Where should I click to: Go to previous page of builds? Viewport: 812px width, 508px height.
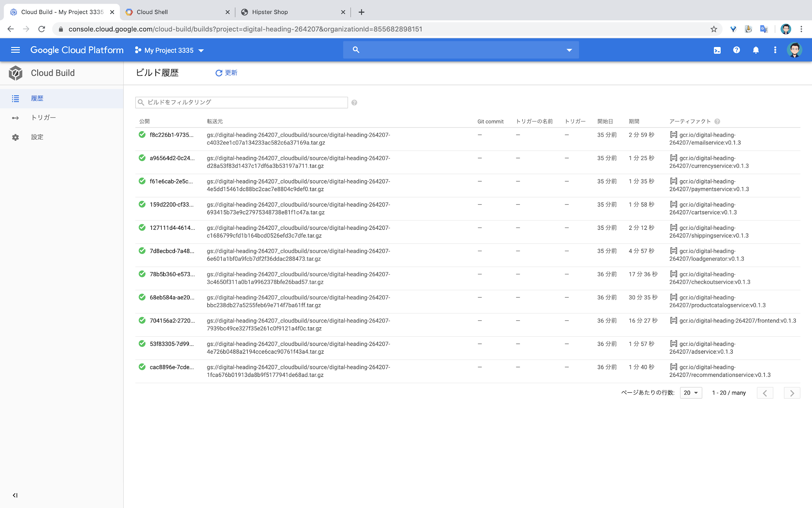pos(765,393)
